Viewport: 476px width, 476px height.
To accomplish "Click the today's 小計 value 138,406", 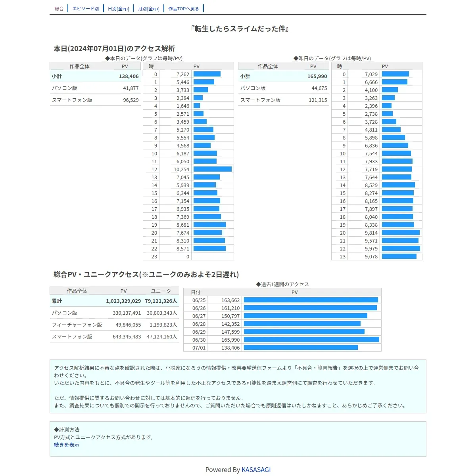I will [x=129, y=76].
